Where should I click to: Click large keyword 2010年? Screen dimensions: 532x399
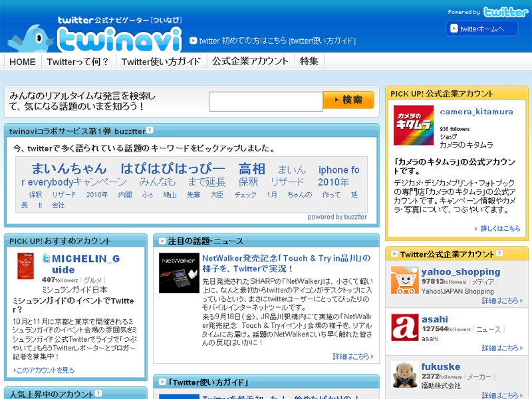tap(333, 182)
